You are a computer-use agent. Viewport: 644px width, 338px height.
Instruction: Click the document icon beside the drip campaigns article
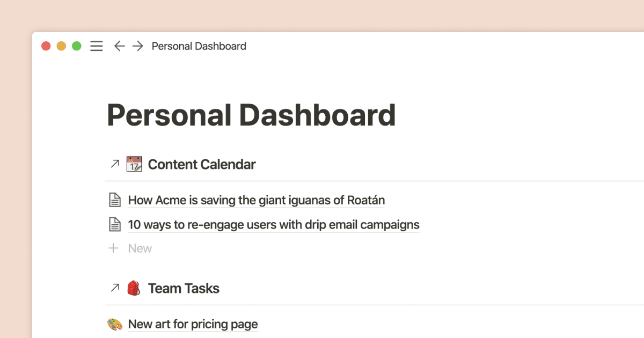pos(114,224)
